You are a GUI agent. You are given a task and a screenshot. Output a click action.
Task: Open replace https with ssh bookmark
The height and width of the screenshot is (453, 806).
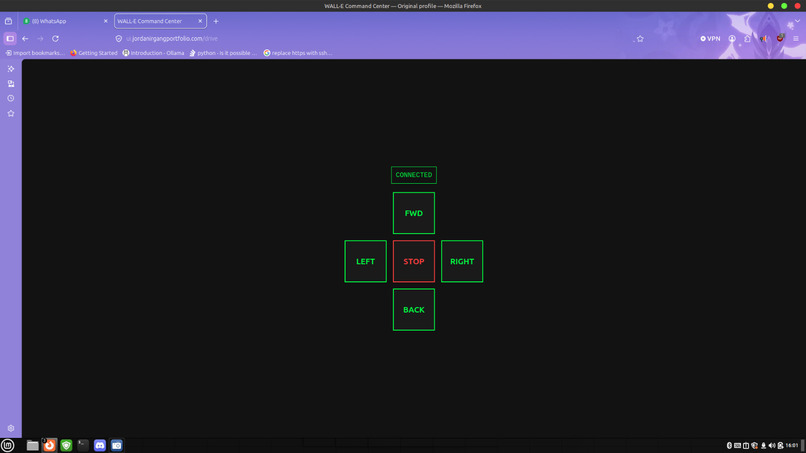click(298, 53)
